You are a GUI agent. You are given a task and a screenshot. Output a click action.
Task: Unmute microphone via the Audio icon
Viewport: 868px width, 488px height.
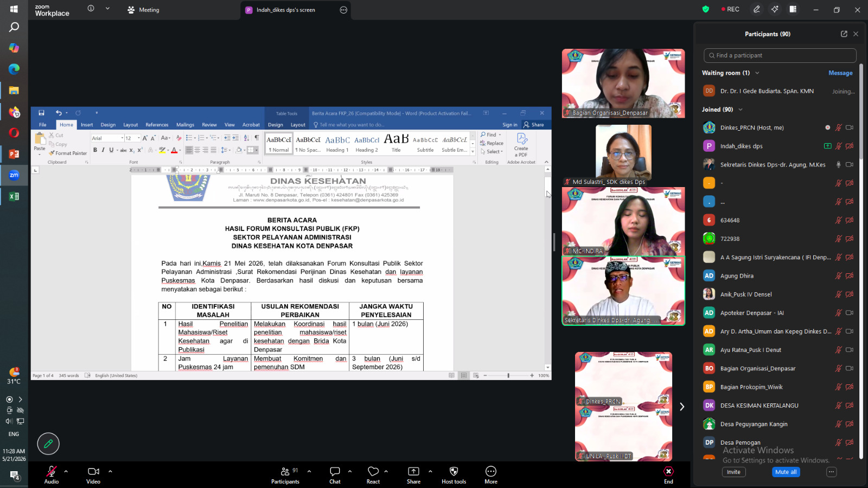(x=52, y=471)
